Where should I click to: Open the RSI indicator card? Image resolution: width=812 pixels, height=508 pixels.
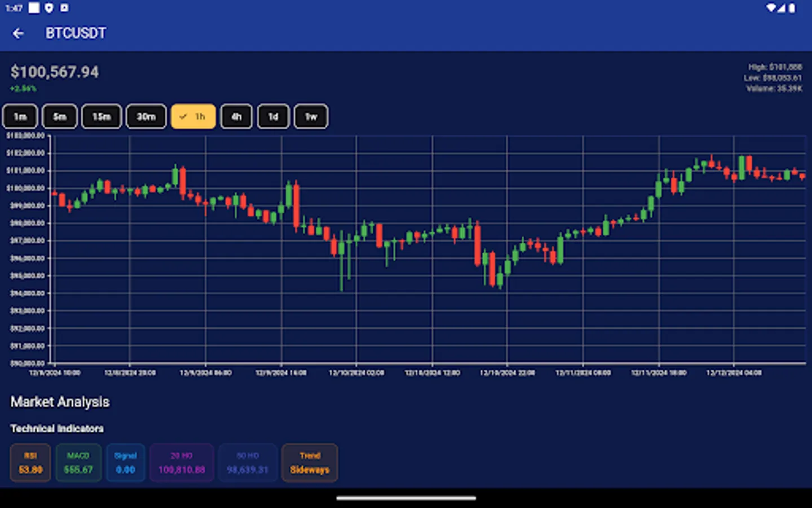coord(30,462)
